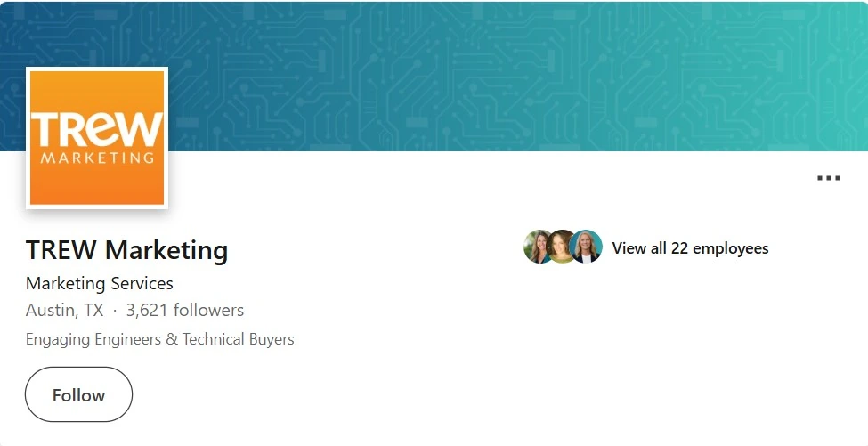Click the word followers next to 3,621
This screenshot has height=446, width=868.
tap(208, 310)
